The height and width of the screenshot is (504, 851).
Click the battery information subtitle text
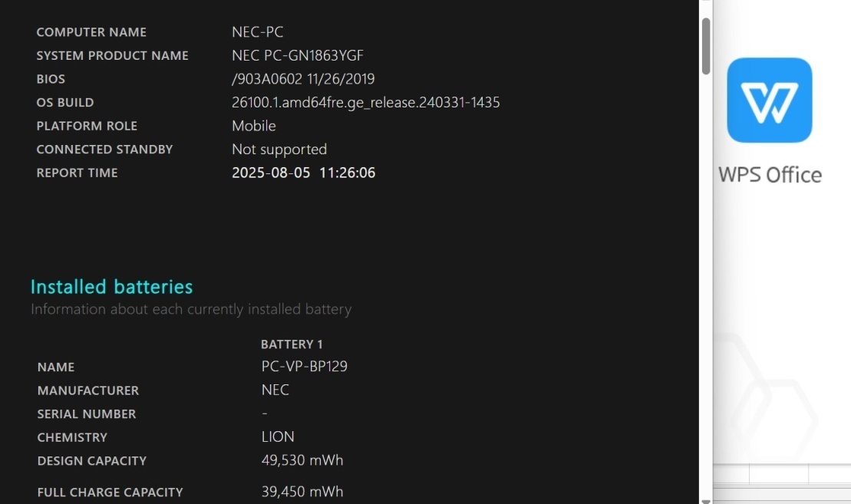point(191,309)
